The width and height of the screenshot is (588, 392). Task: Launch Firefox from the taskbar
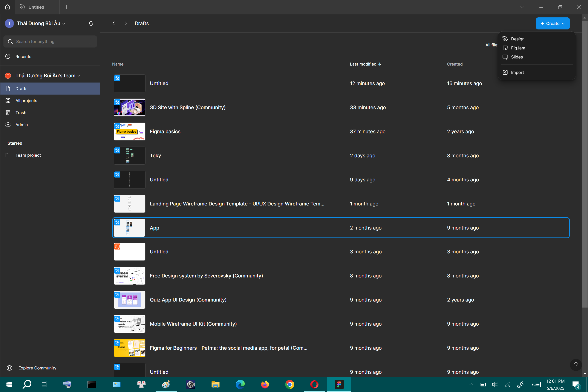265,384
